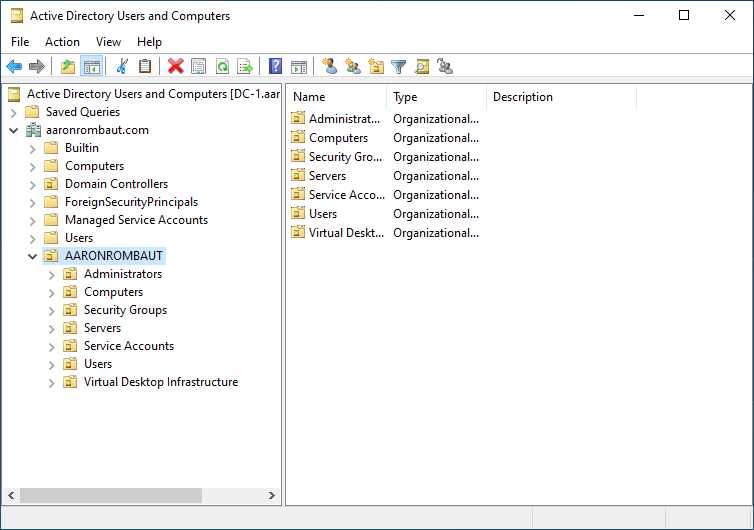
Task: Open the View menu
Action: point(108,42)
